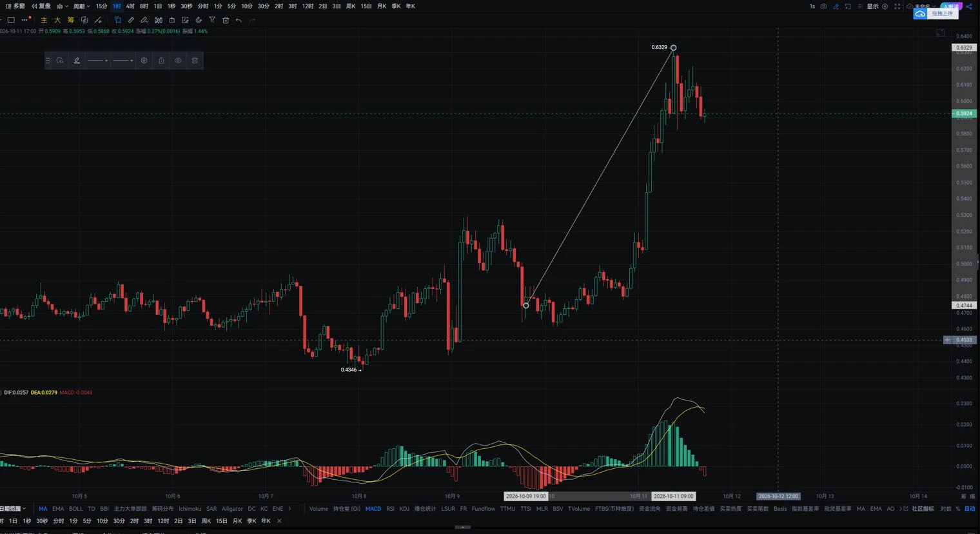Open the 多窗 multi-window layout
Viewport: 980px width, 534px height.
pos(15,6)
